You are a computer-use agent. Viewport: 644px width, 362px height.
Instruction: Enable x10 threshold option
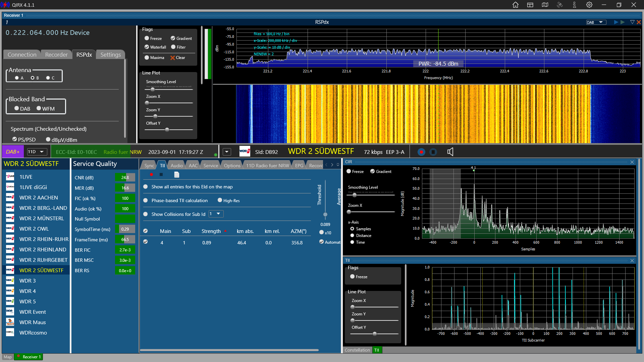coord(322,233)
